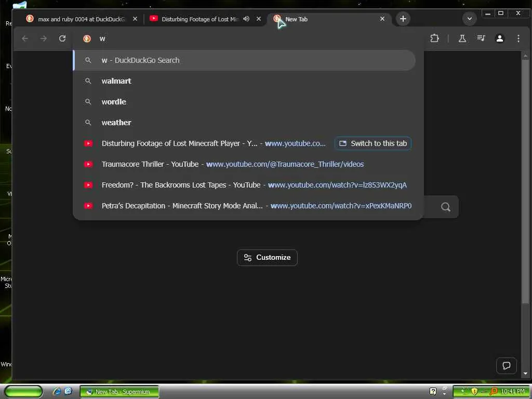Click DuckDuckGo icon in address bar
Viewport: 532px width, 399px height.
[x=87, y=38]
